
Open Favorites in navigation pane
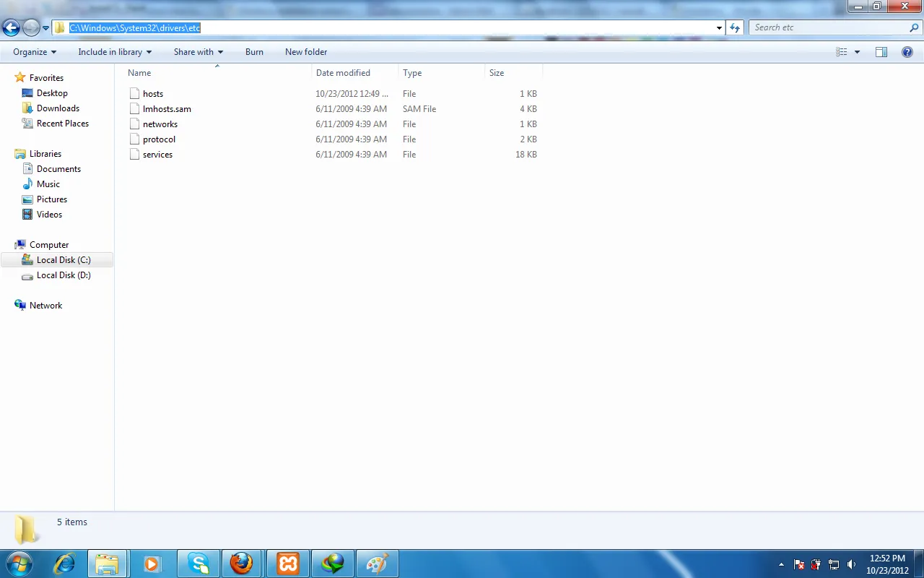[x=46, y=78]
